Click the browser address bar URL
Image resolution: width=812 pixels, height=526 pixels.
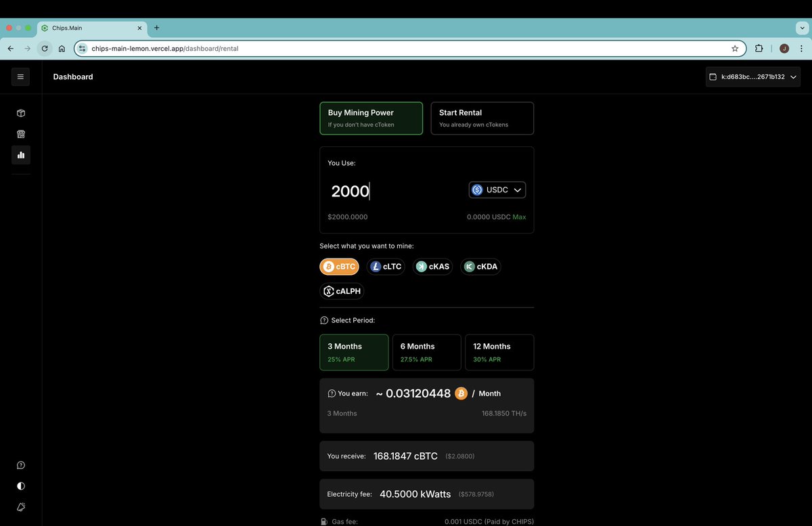pyautogui.click(x=165, y=49)
